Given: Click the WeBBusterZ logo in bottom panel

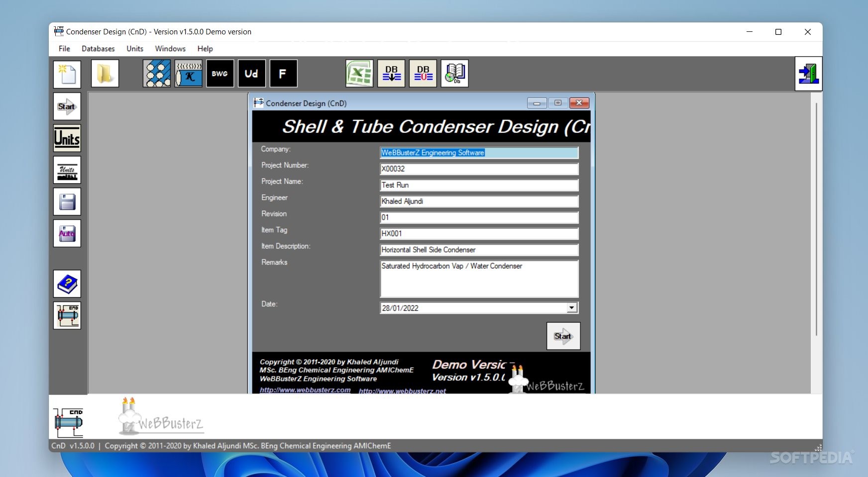Looking at the screenshot, I should (x=161, y=417).
